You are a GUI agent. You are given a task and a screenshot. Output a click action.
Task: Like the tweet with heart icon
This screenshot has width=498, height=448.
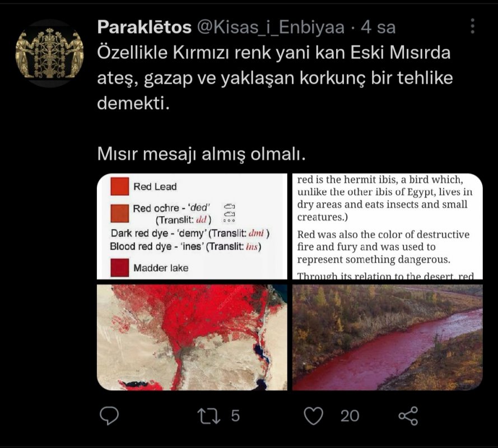(x=314, y=416)
